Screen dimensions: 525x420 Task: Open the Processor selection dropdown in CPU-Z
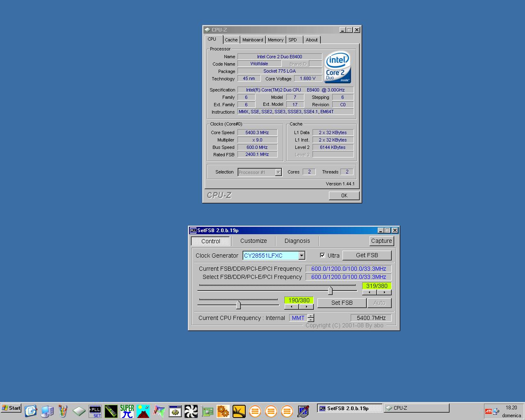pos(278,172)
